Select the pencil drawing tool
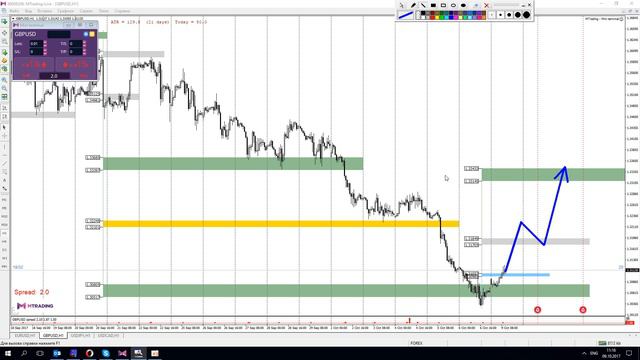The width and height of the screenshot is (640, 360). pos(413,5)
